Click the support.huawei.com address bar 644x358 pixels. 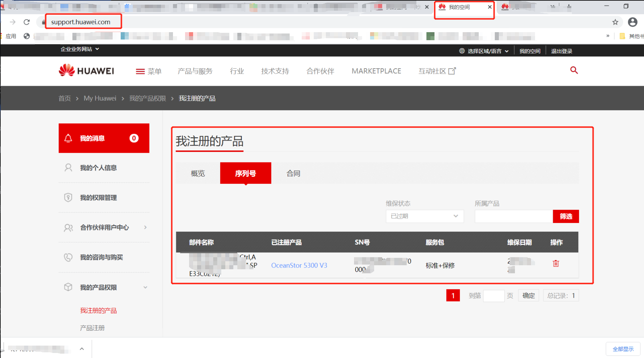tap(81, 22)
